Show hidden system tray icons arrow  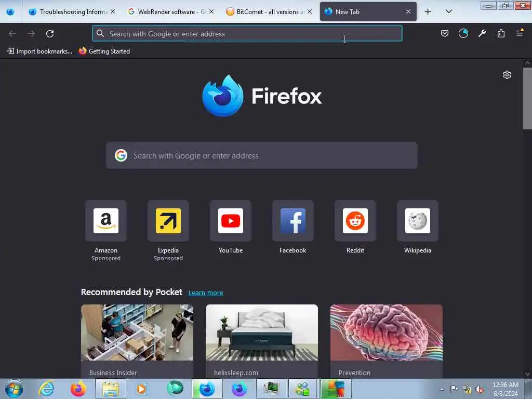coord(442,389)
